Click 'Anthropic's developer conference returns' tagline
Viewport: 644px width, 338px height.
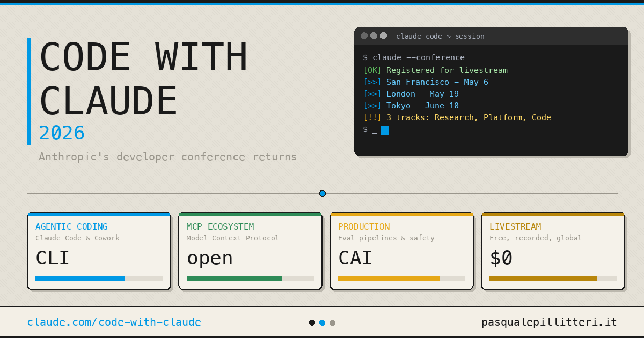coord(167,157)
